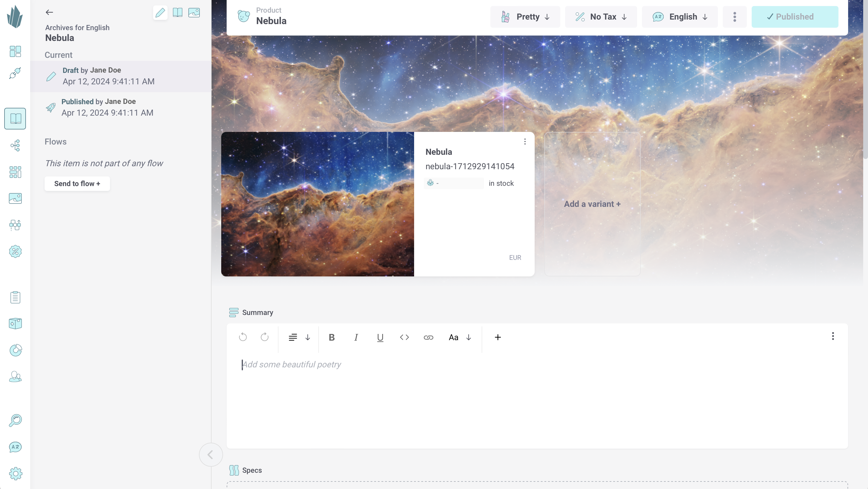The width and height of the screenshot is (868, 489).
Task: Click the product bear icon in header
Action: pos(244,16)
